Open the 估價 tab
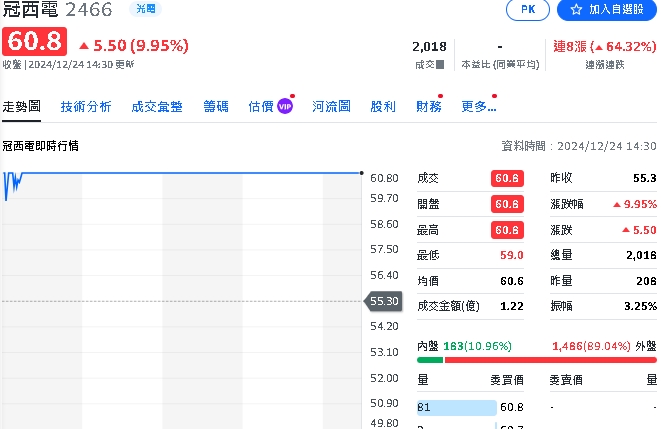Image resolution: width=661 pixels, height=429 pixels. [261, 107]
